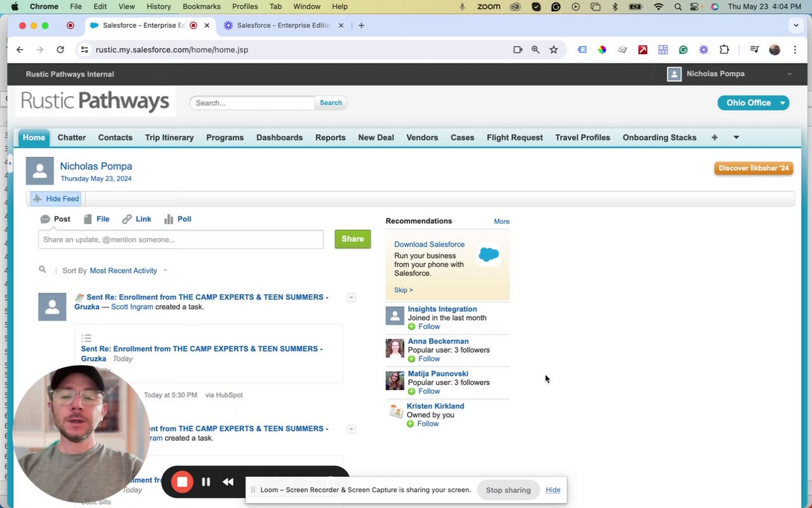Click the camera icon in address bar
Viewport: 812px width, 508px height.
click(518, 50)
